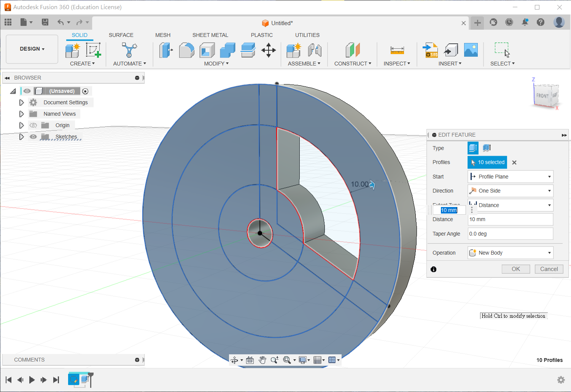The image size is (571, 392).
Task: Open the Measure tool icon
Action: [x=397, y=50]
